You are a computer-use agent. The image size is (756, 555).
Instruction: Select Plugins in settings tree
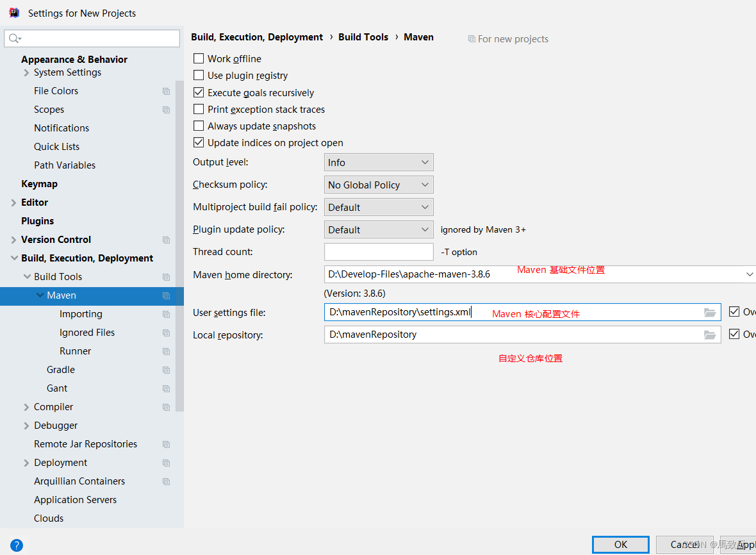pyautogui.click(x=38, y=221)
